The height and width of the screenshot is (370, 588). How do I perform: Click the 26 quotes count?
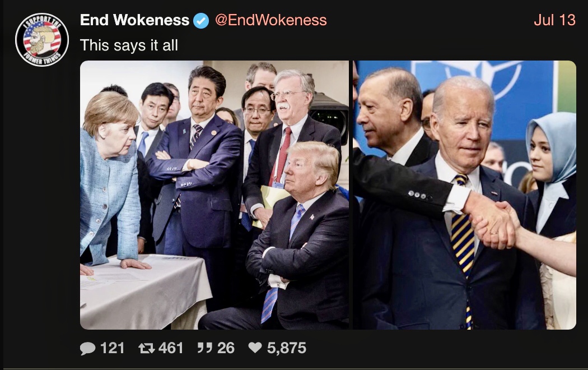(x=226, y=348)
